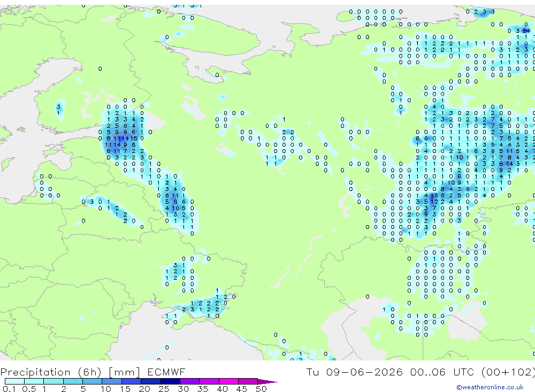Image resolution: width=535 pixels, height=392 pixels.
Task: Click the 2–5 mm legend color swatch
Action: pyautogui.click(x=73, y=381)
